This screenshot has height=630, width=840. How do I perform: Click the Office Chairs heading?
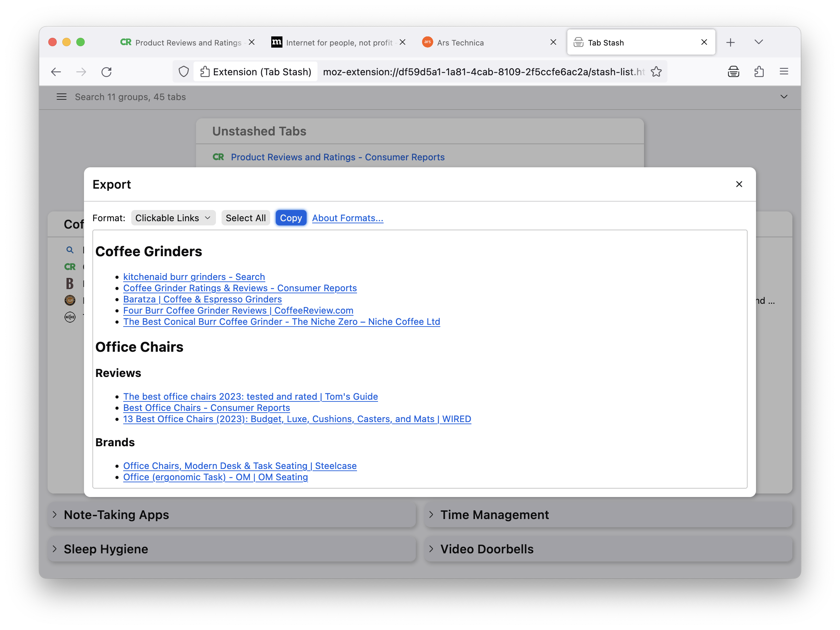pyautogui.click(x=139, y=347)
